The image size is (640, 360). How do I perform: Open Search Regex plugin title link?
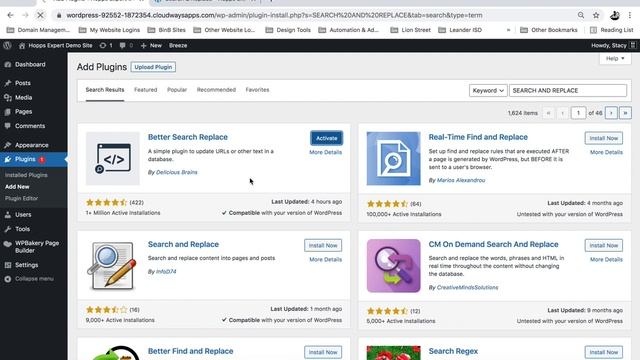pyautogui.click(x=453, y=351)
